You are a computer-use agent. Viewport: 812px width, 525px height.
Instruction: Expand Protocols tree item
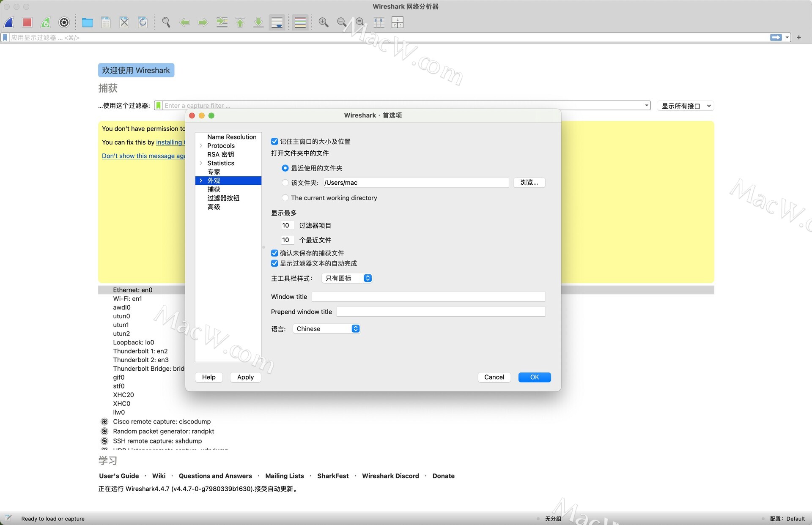coord(201,146)
